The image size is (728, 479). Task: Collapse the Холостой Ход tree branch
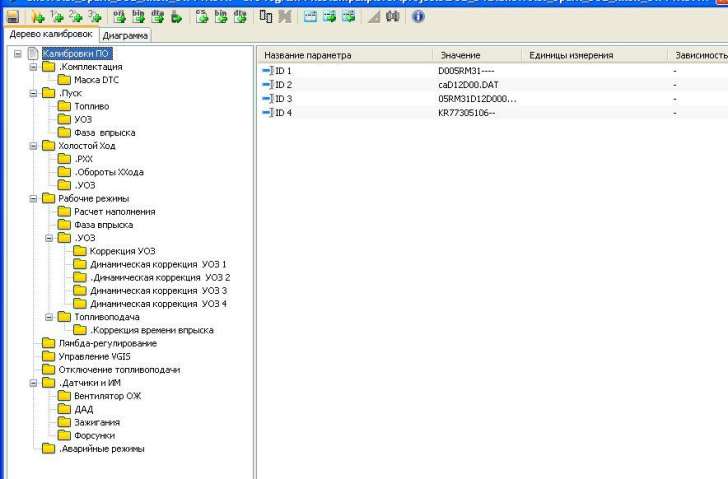pyautogui.click(x=35, y=145)
